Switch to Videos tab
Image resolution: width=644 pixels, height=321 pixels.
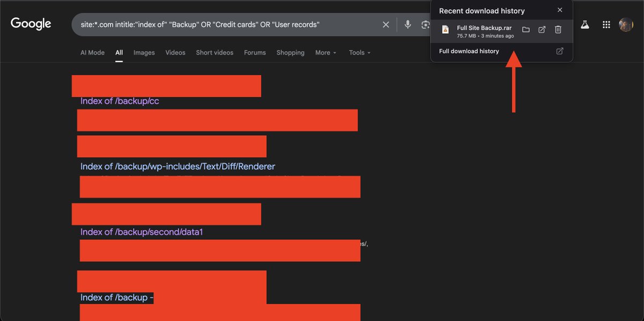tap(175, 53)
